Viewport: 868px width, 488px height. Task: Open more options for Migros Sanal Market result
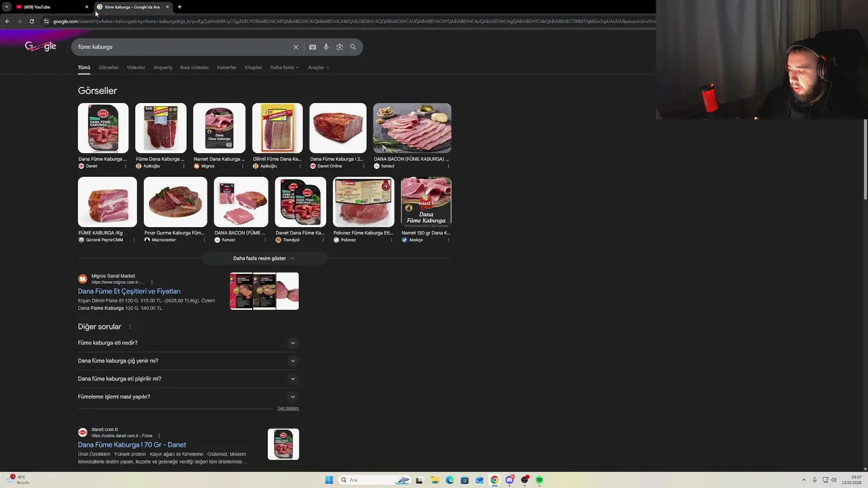tap(151, 282)
